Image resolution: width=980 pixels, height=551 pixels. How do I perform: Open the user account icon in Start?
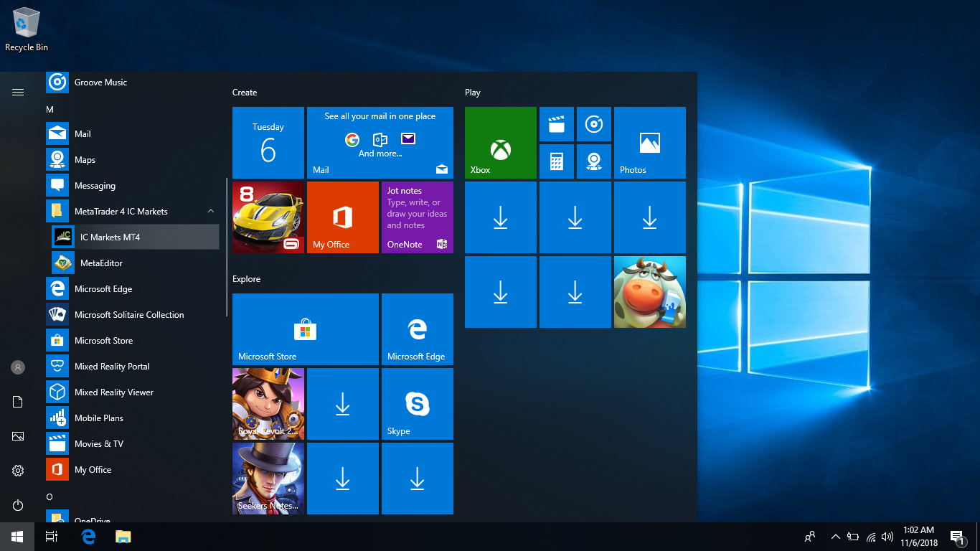(x=18, y=367)
